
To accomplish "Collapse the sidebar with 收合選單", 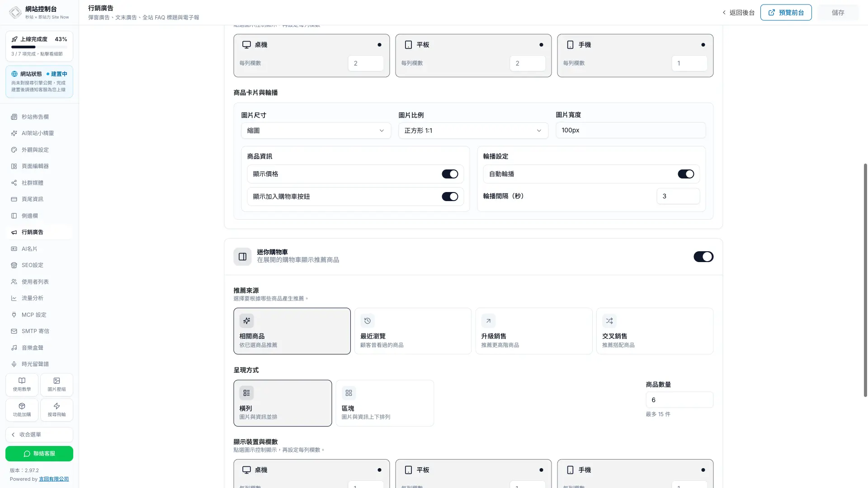I will click(x=39, y=435).
